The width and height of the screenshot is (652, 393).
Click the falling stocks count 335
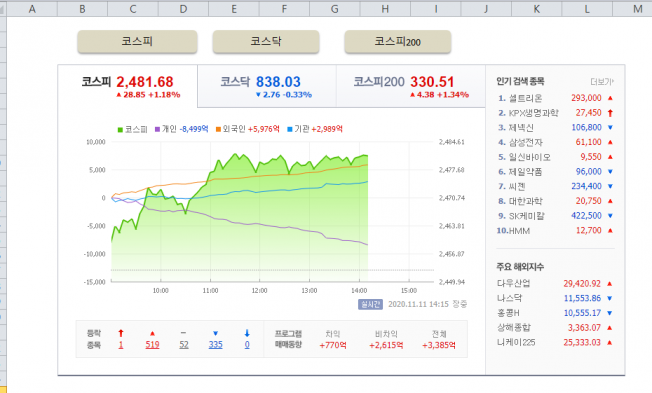click(215, 345)
